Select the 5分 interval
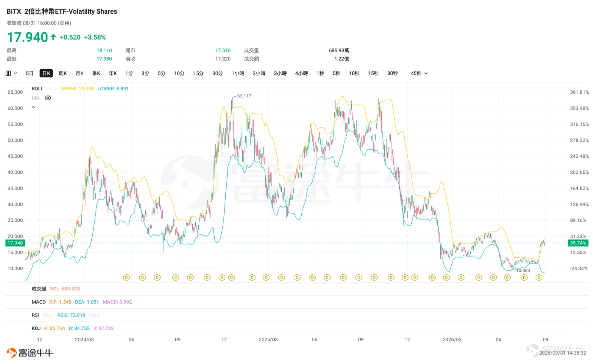This screenshot has height=364, width=593. pyautogui.click(x=162, y=73)
